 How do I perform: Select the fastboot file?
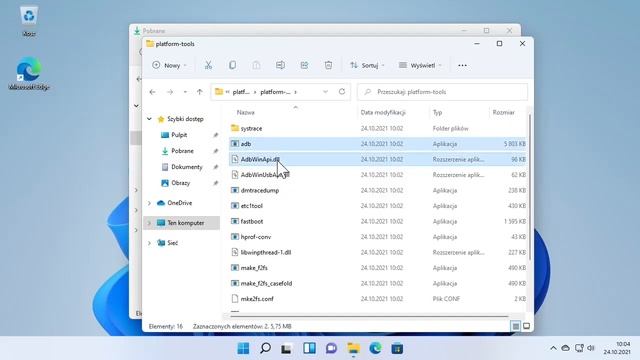pyautogui.click(x=378, y=222)
